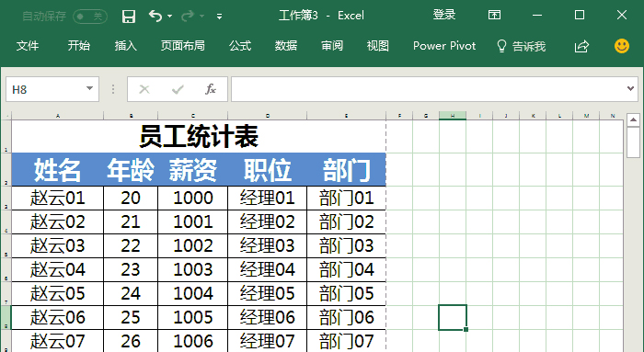Switch to the 开始 tab
The image size is (644, 352).
tap(78, 46)
